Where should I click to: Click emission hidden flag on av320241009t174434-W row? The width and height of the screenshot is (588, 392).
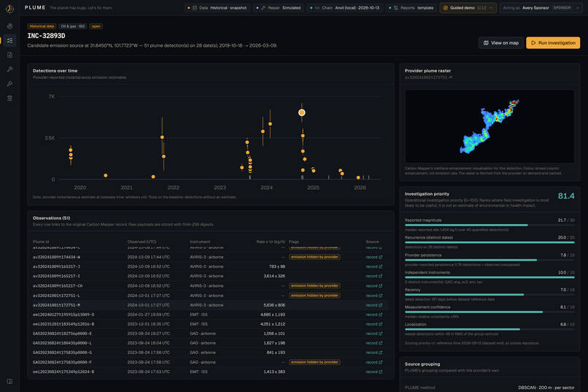(314, 257)
